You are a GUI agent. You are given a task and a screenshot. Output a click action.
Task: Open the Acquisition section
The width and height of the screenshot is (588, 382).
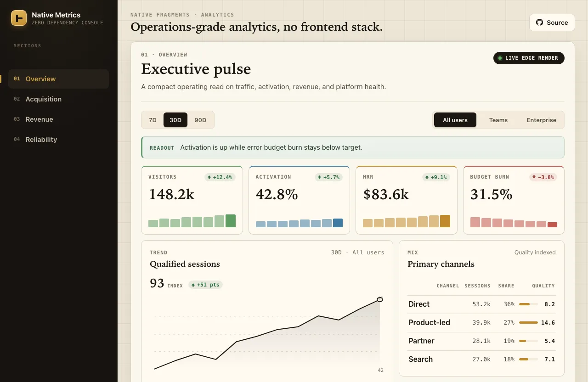(x=58, y=99)
